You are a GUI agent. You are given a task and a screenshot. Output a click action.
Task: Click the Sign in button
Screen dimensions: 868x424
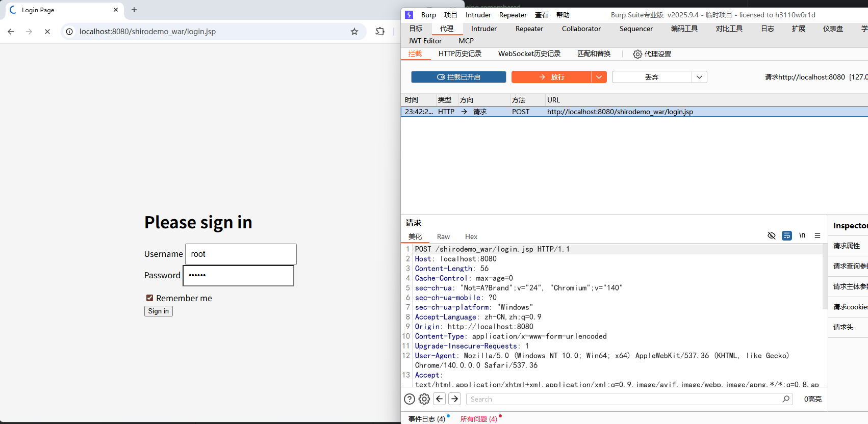point(158,311)
